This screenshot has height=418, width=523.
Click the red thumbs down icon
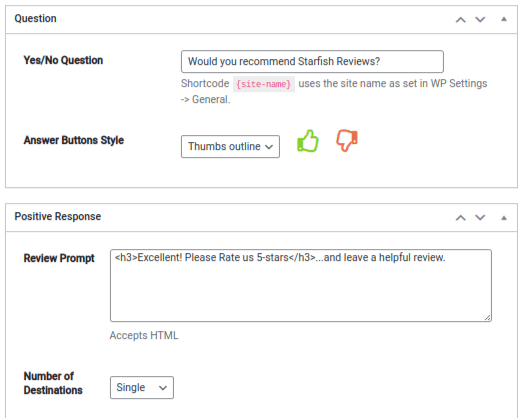click(347, 140)
